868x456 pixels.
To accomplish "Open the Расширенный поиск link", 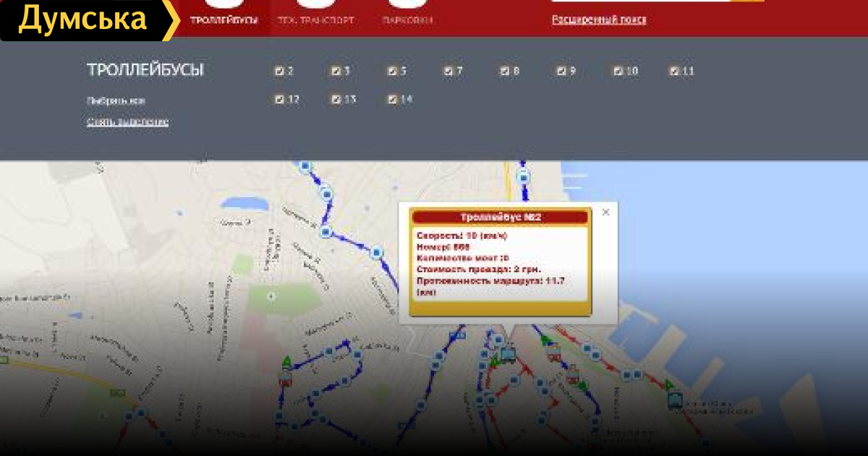I will pyautogui.click(x=599, y=20).
